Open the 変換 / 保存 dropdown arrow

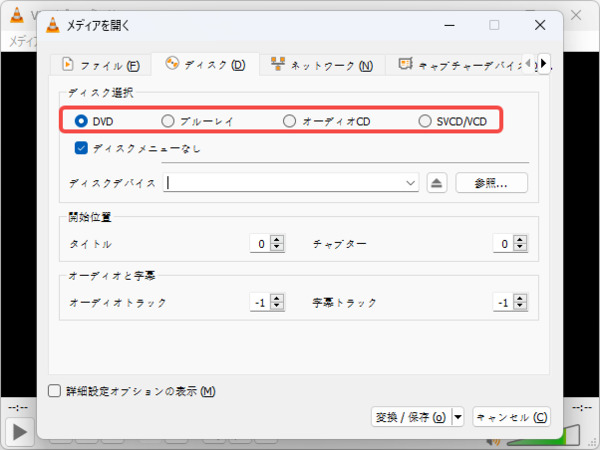(x=458, y=416)
